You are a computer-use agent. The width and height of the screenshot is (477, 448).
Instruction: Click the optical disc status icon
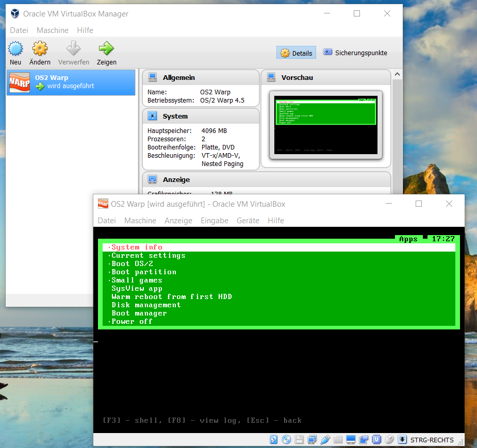click(x=286, y=439)
